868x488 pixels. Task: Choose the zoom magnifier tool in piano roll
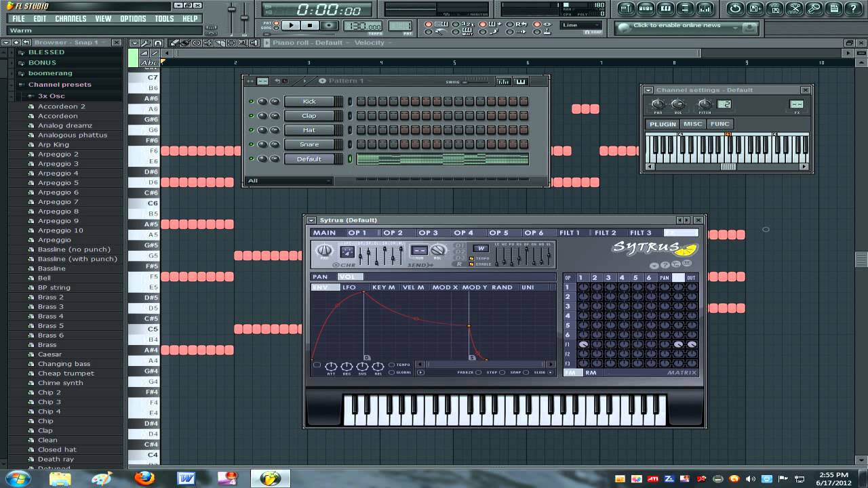point(242,43)
